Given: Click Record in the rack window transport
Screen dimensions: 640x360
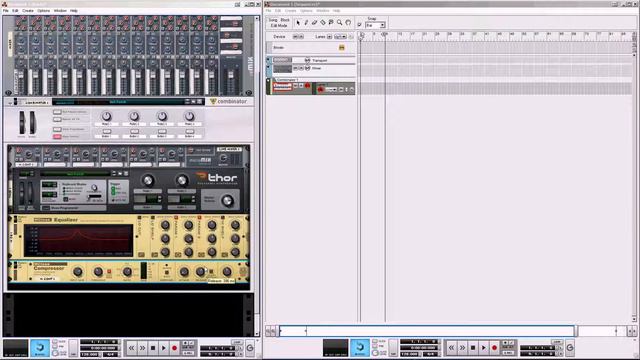Looking at the screenshot, I should pyautogui.click(x=174, y=348).
